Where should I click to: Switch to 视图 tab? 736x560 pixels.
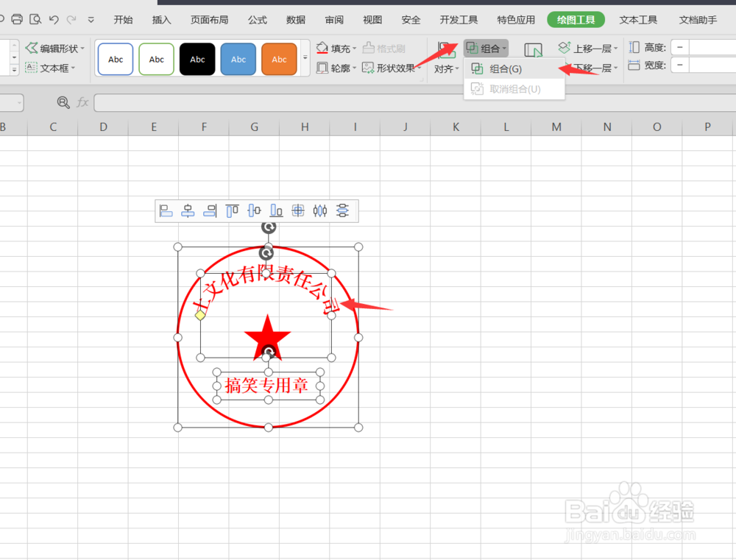coord(372,20)
